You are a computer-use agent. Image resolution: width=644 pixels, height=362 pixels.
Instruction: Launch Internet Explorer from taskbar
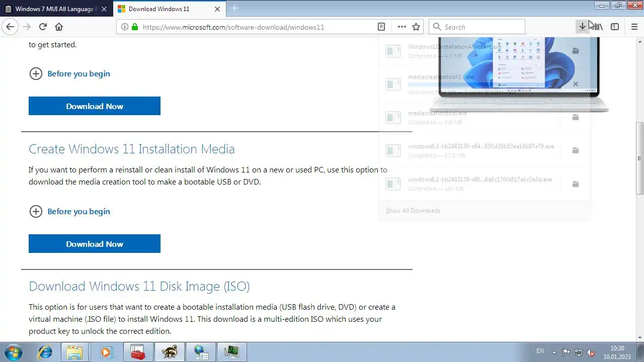tap(45, 352)
